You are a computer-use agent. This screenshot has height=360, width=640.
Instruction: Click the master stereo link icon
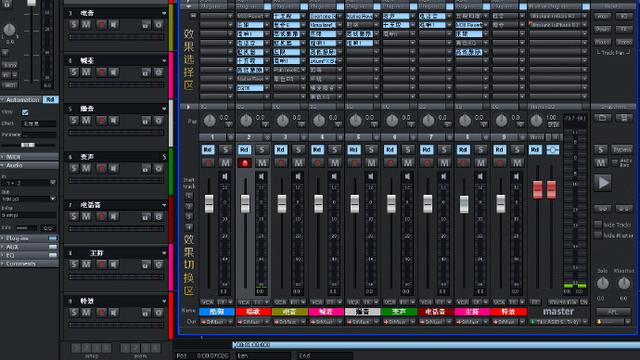pos(553,150)
